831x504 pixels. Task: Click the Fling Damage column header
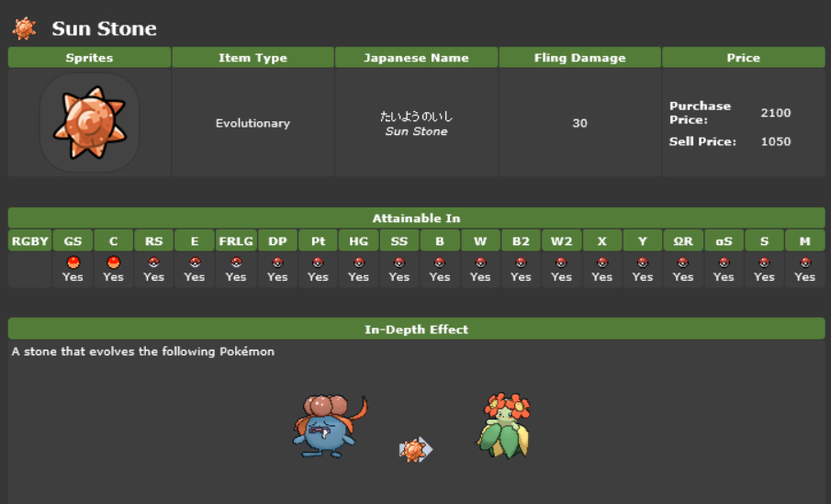[579, 57]
